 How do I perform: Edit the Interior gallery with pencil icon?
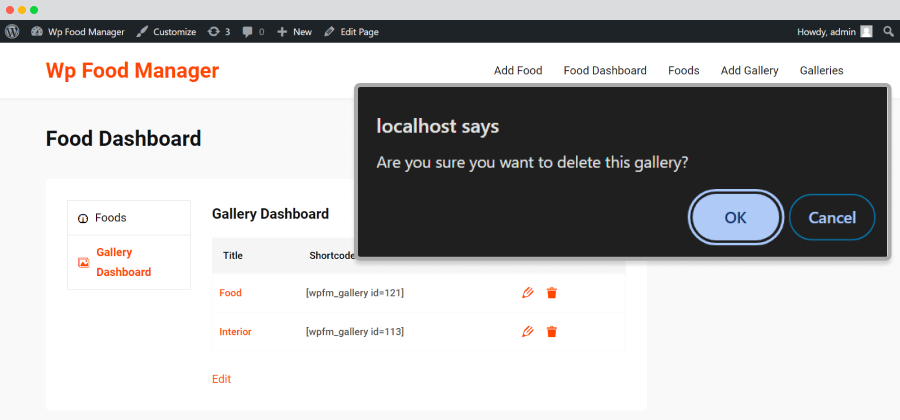coord(527,332)
